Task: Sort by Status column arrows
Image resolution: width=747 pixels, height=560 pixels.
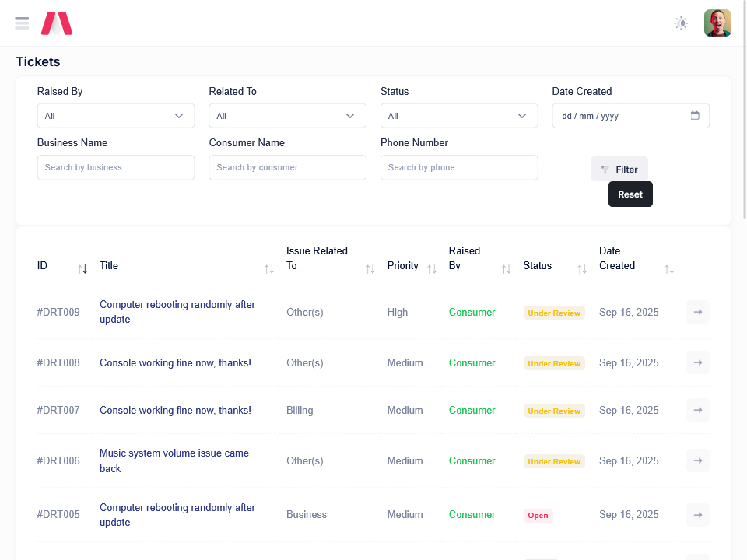Action: [x=581, y=269]
